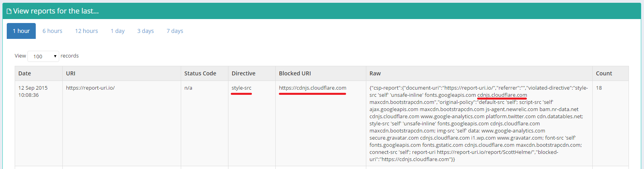Image resolution: width=644 pixels, height=169 pixels.
Task: Click the dropdown arrow next to 100
Action: (55, 56)
